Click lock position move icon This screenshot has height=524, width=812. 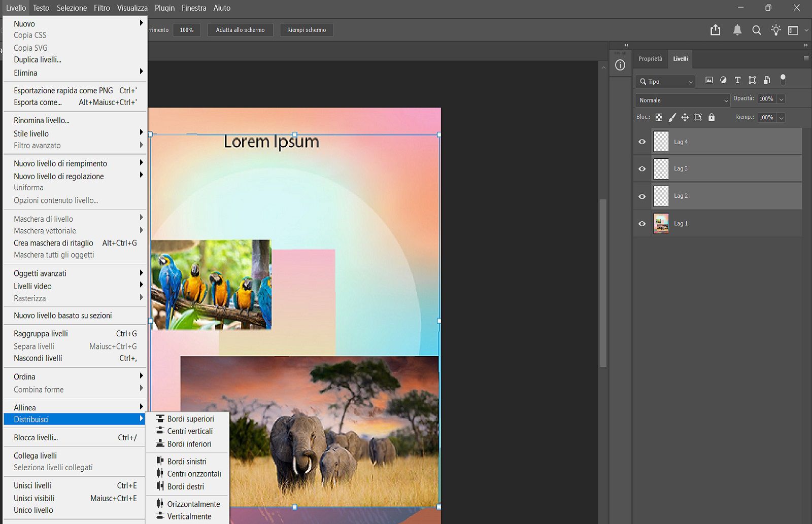coord(685,117)
